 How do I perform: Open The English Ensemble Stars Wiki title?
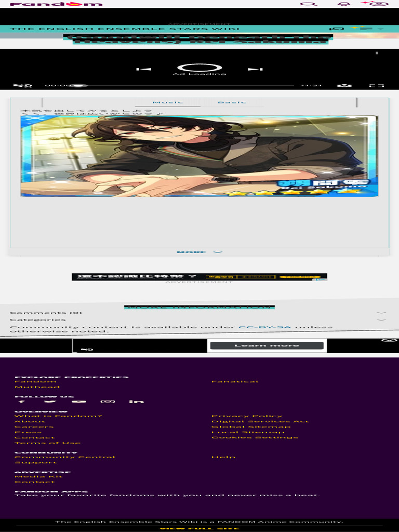pyautogui.click(x=125, y=29)
